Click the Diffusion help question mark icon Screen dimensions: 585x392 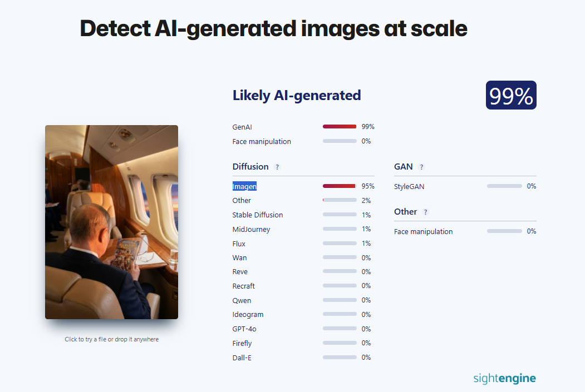pyautogui.click(x=277, y=167)
